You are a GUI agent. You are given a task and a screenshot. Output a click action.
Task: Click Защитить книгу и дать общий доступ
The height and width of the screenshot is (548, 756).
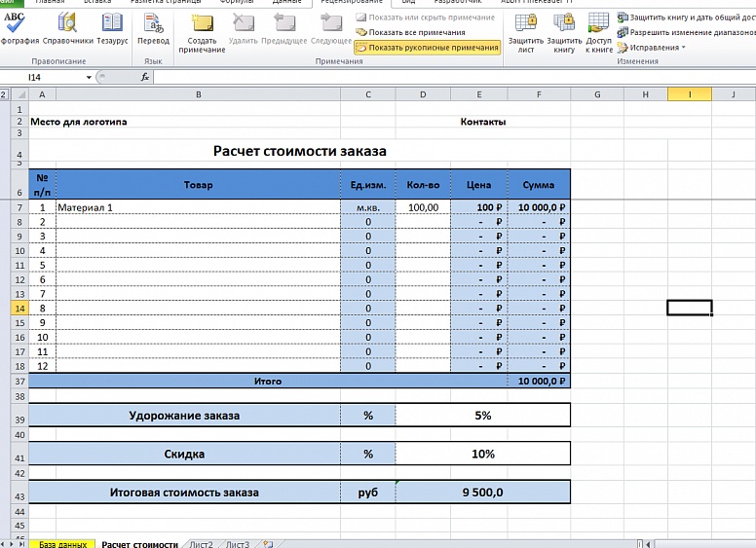click(686, 18)
